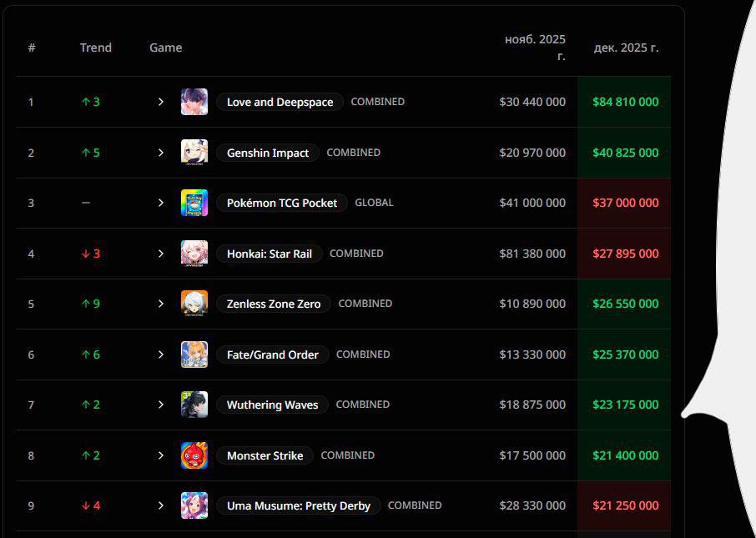756x538 pixels.
Task: Click the дек. 2025 г. column header
Action: coord(626,48)
